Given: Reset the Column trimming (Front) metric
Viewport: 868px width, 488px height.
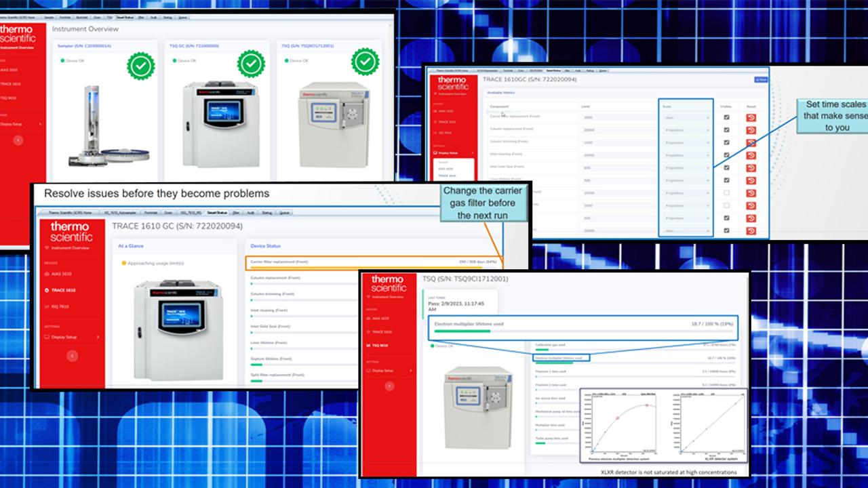Looking at the screenshot, I should [x=751, y=142].
